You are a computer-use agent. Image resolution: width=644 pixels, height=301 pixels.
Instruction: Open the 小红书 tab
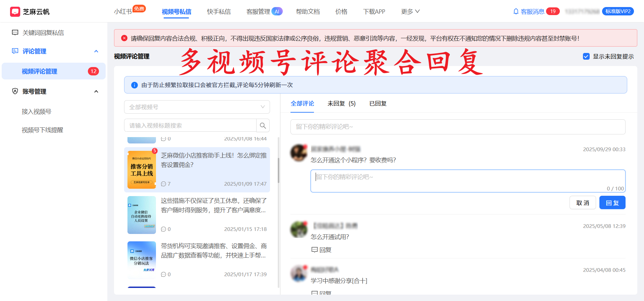pyautogui.click(x=123, y=12)
